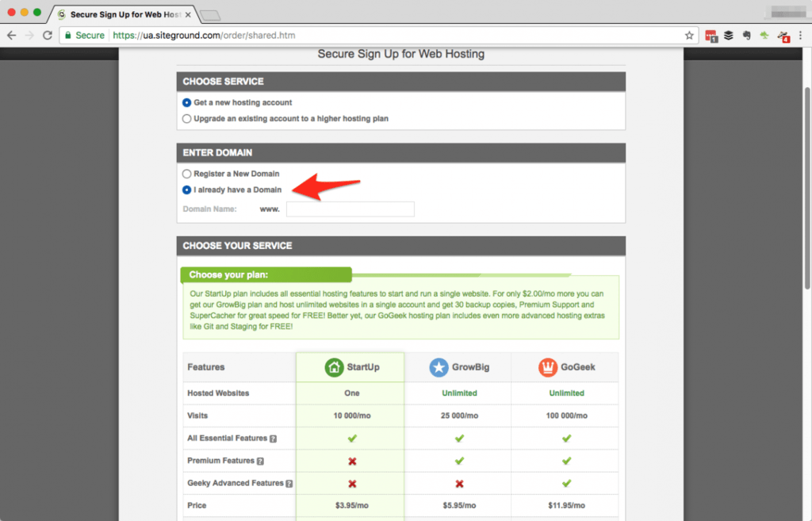Image resolution: width=812 pixels, height=521 pixels.
Task: Click the GoGeek orange crown icon
Action: (547, 367)
